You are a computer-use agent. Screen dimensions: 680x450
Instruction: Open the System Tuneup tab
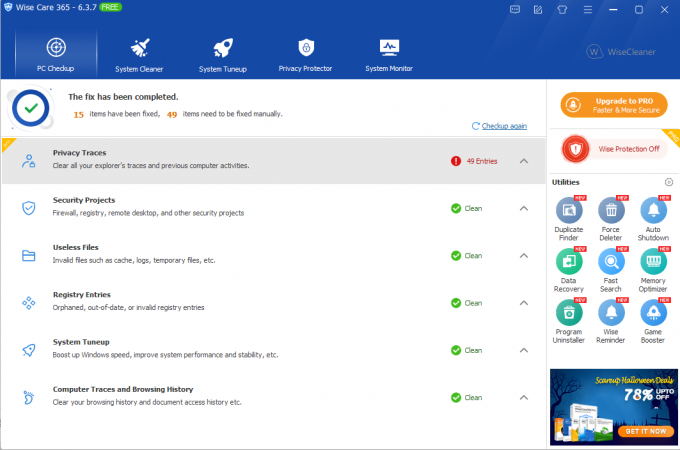pyautogui.click(x=223, y=54)
